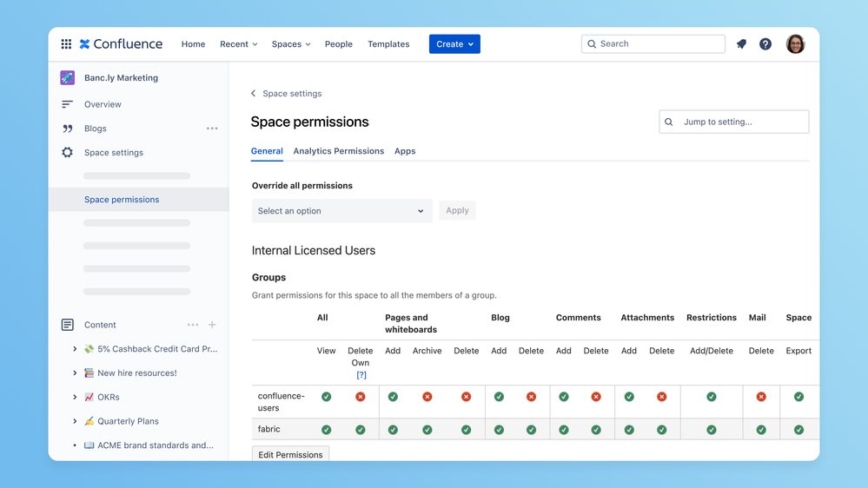Screen dimensions: 868x488
Task: Expand the 5% Cashback Credit Card page tree
Action: [75, 348]
